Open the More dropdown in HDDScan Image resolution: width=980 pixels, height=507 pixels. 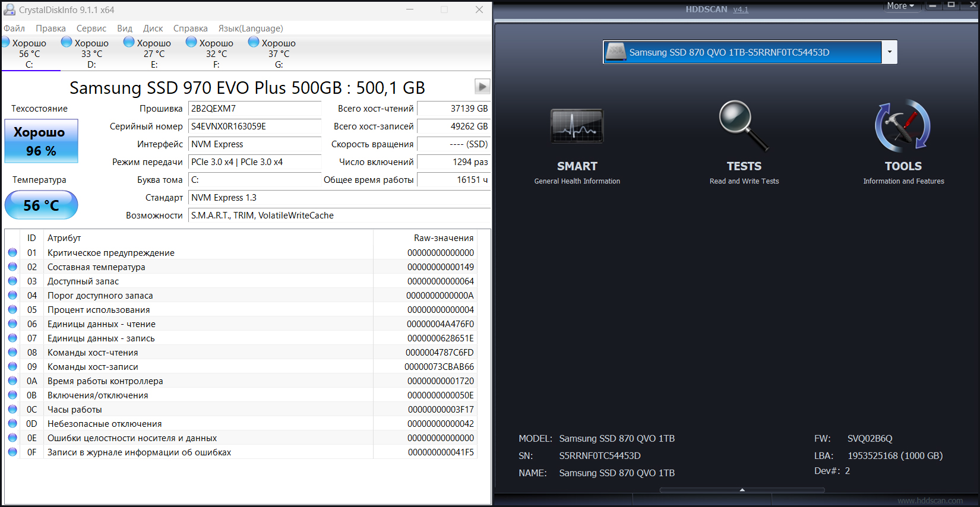900,6
